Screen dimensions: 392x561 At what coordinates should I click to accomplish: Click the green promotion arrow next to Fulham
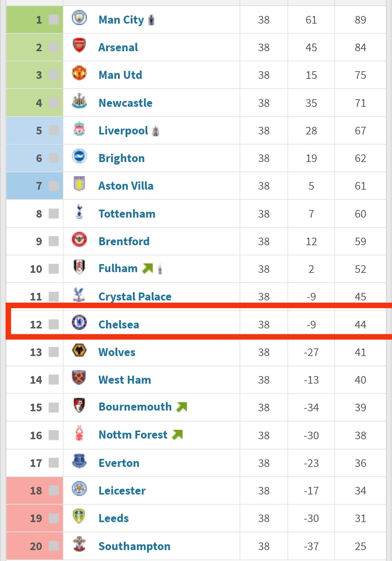(x=147, y=269)
